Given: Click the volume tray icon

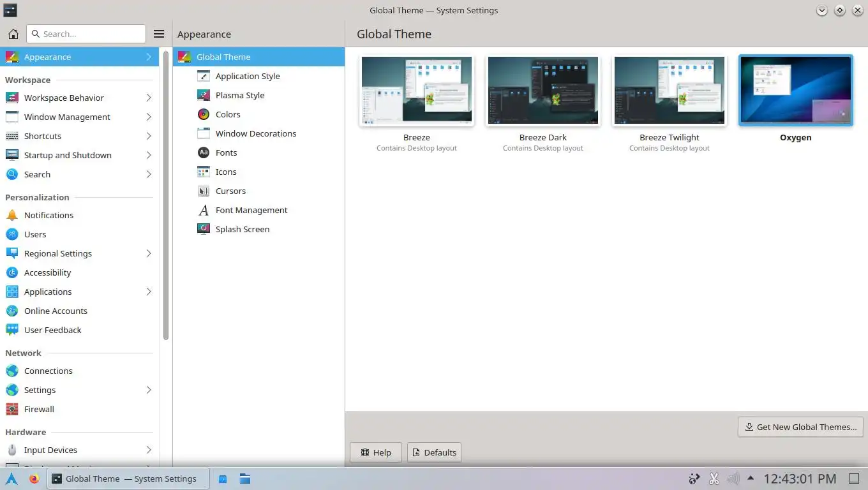Looking at the screenshot, I should point(733,479).
